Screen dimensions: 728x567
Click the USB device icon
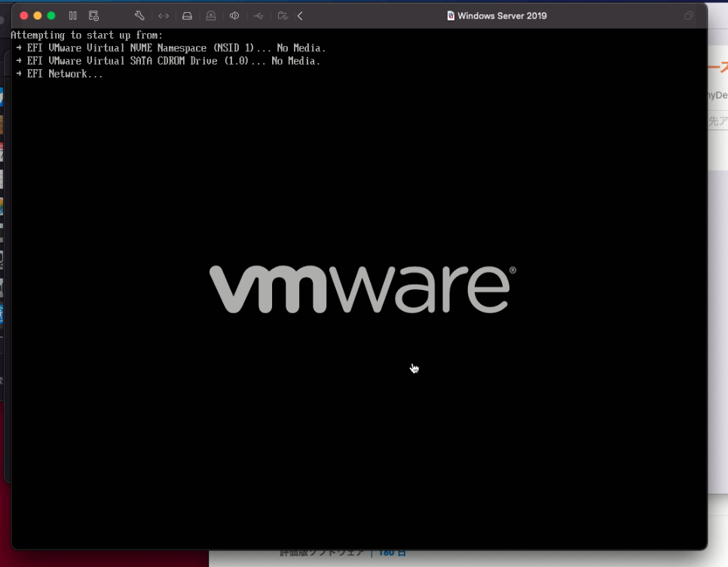tap(258, 16)
